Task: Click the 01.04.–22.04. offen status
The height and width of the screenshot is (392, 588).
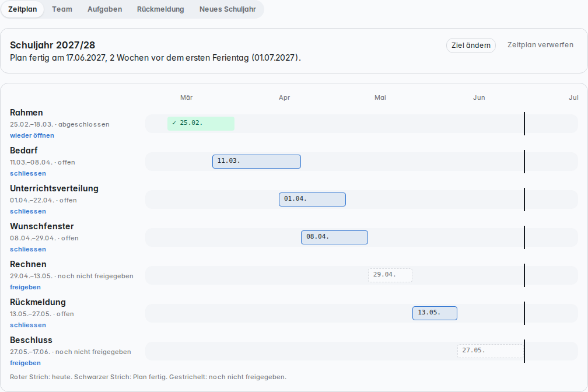Action: (x=43, y=200)
